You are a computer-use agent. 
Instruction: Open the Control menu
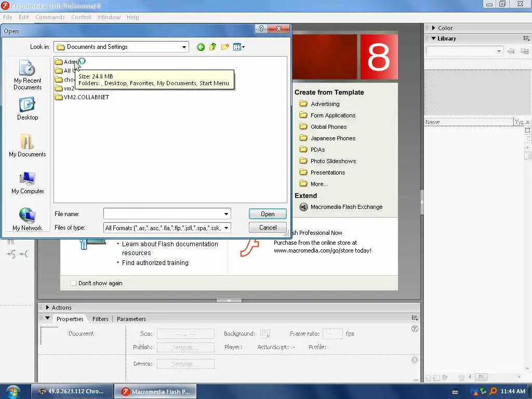tap(81, 17)
